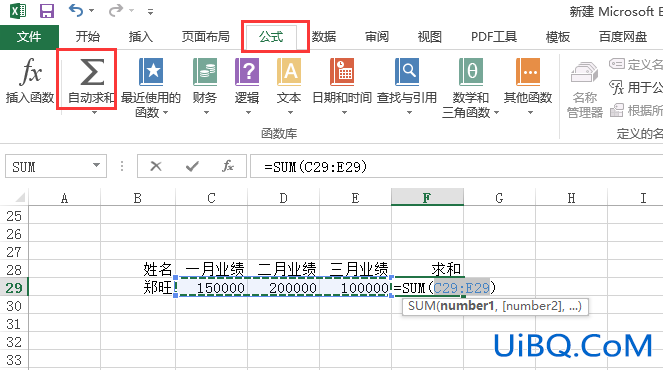Click the cell with name 郑旺
Viewport: 663px width, 370px height.
tap(138, 288)
